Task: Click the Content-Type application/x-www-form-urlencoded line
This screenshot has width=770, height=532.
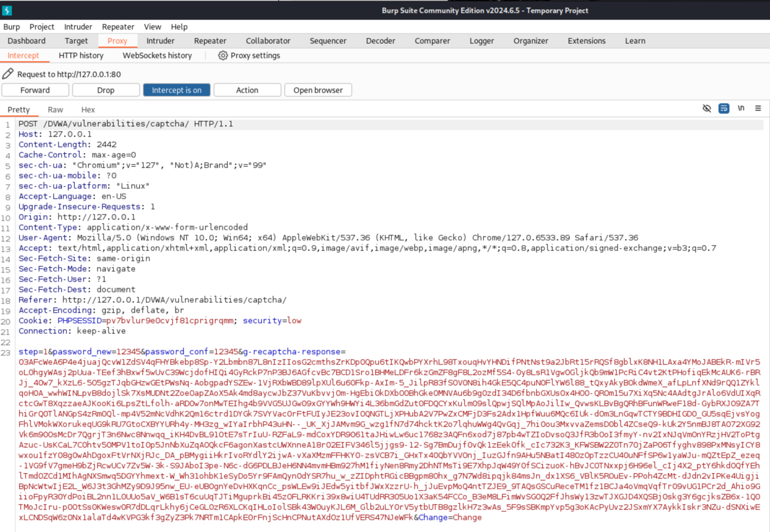Action: click(133, 228)
